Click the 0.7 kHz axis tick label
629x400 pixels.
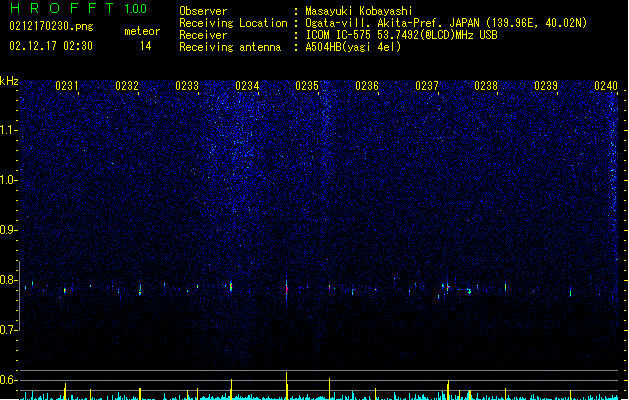click(8, 330)
